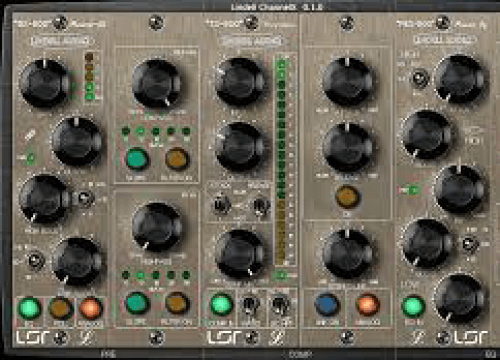Click the blue button
The height and width of the screenshot is (360, 500).
pyautogui.click(x=327, y=305)
